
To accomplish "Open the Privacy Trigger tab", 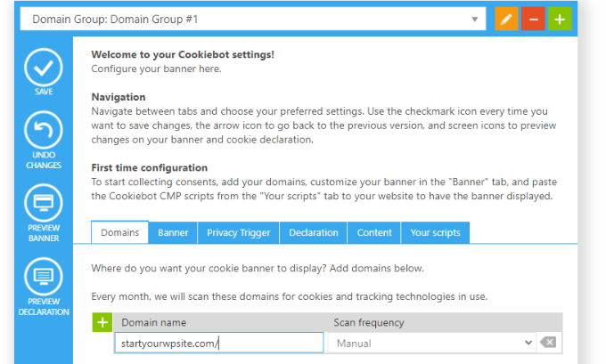I will click(239, 232).
